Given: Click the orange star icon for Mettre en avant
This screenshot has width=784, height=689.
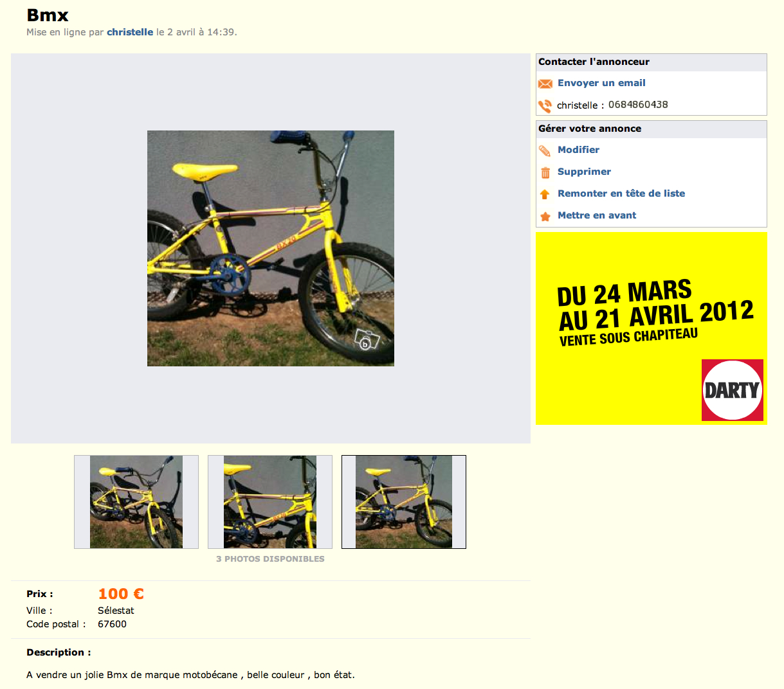Looking at the screenshot, I should 545,216.
